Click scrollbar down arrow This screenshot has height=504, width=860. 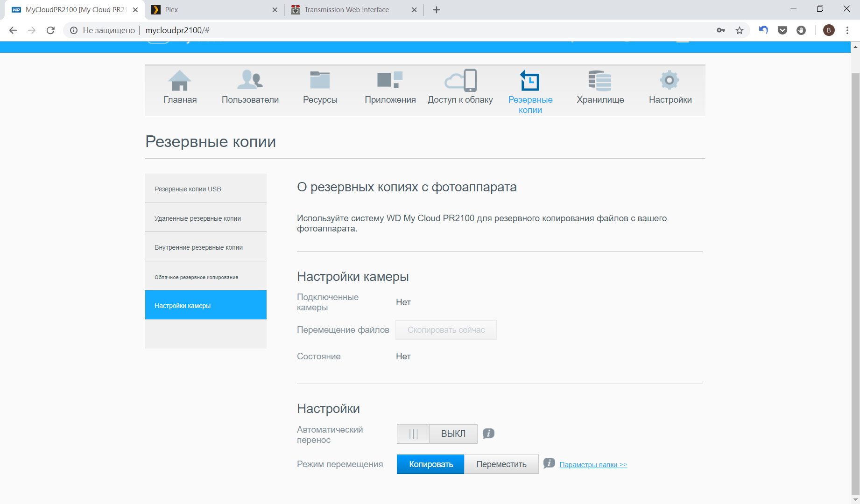[855, 500]
